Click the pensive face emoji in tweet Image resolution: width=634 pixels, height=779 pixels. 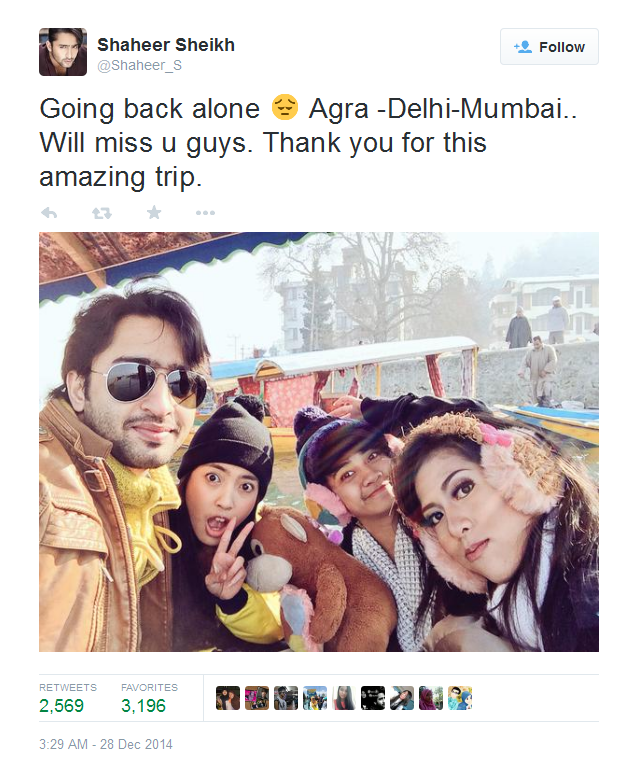click(x=285, y=108)
